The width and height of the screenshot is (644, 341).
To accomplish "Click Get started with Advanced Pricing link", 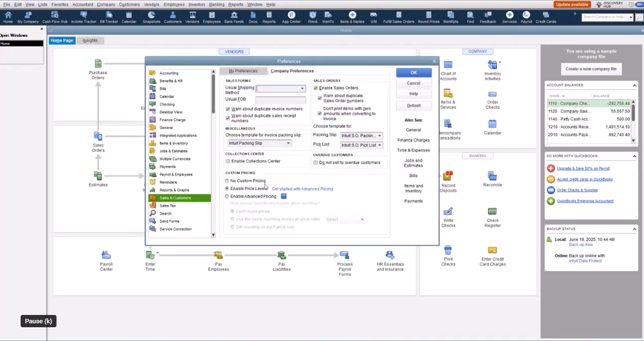I will pyautogui.click(x=302, y=189).
